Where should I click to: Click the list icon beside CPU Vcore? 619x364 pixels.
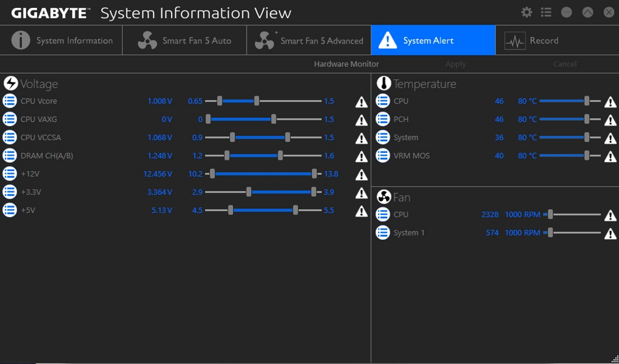[x=10, y=101]
